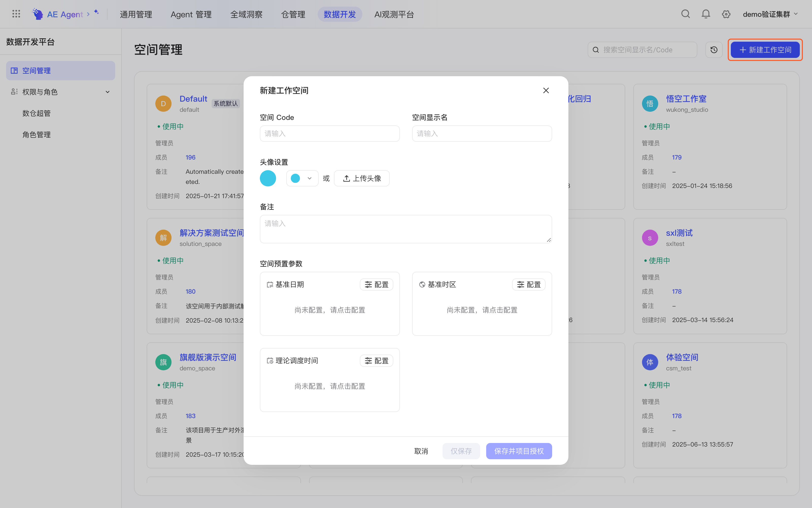Click the 悟 avatar of 悟空工作室

pyautogui.click(x=650, y=103)
